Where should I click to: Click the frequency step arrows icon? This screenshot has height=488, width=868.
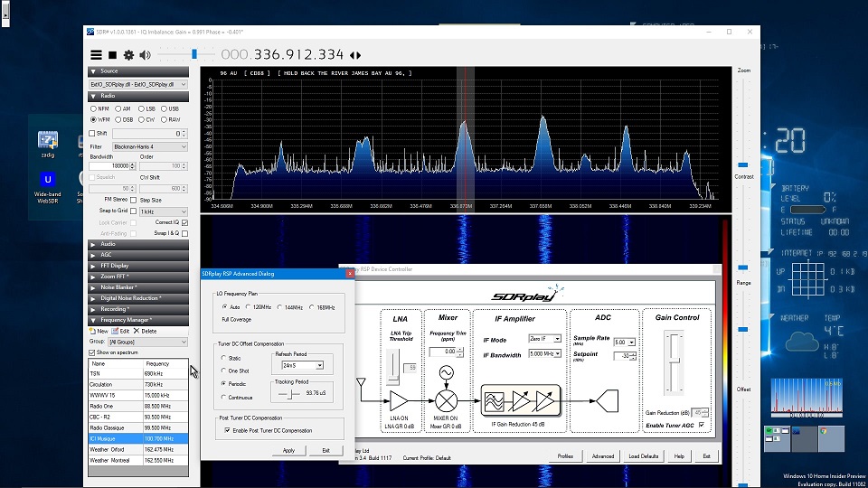point(355,55)
